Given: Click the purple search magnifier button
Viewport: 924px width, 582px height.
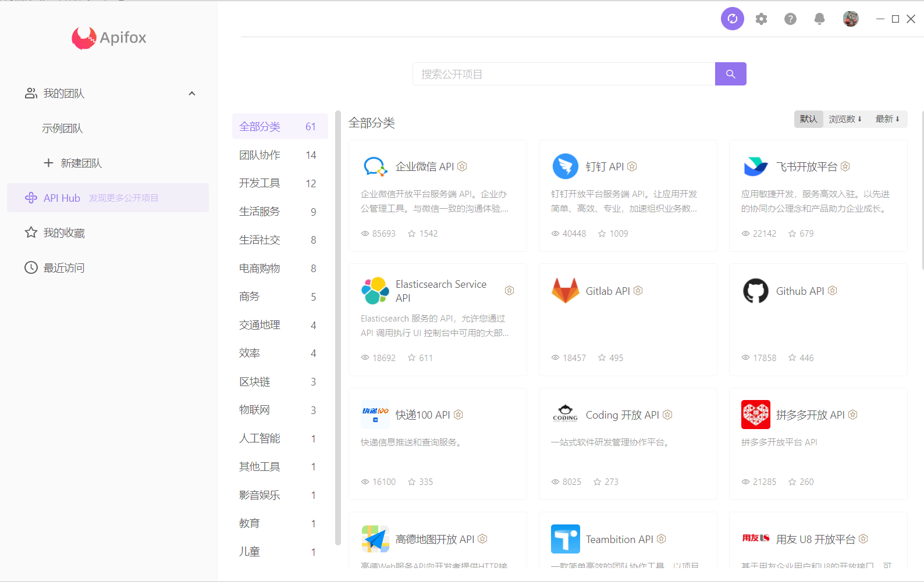Looking at the screenshot, I should (x=730, y=74).
